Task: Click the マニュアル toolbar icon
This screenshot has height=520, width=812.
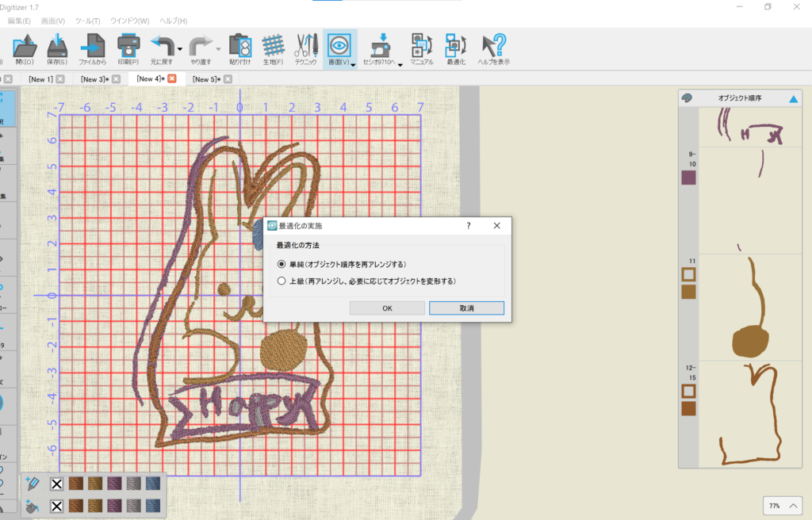Action: 421,46
